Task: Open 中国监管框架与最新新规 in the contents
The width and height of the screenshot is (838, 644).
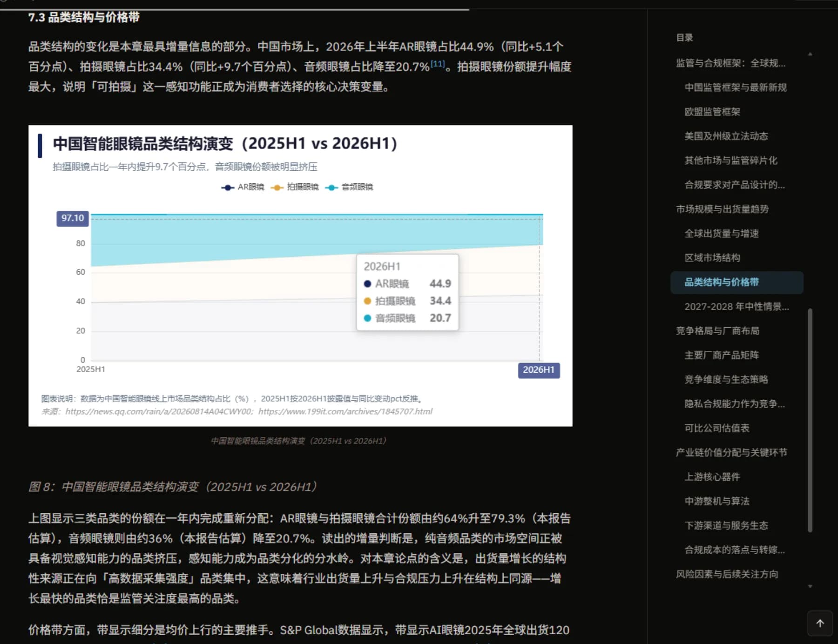Action: (736, 87)
